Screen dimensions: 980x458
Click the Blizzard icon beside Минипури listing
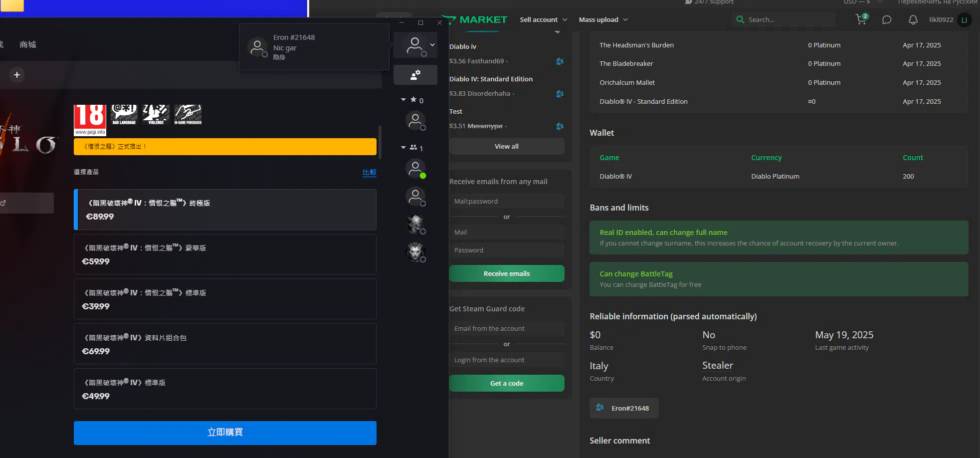click(x=560, y=126)
